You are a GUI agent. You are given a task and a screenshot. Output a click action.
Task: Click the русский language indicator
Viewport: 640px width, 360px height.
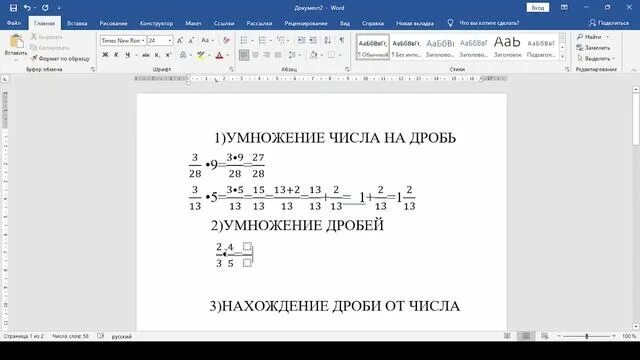tap(122, 337)
